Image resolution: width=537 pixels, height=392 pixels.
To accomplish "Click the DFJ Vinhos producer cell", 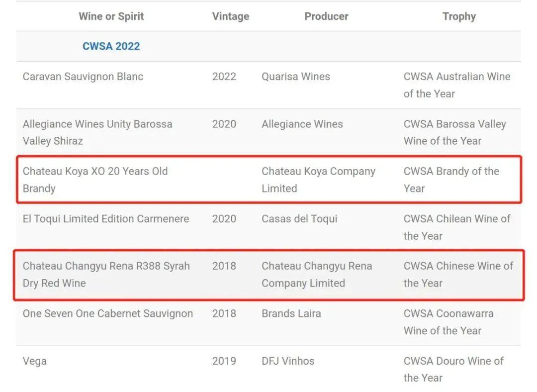I will 288,361.
